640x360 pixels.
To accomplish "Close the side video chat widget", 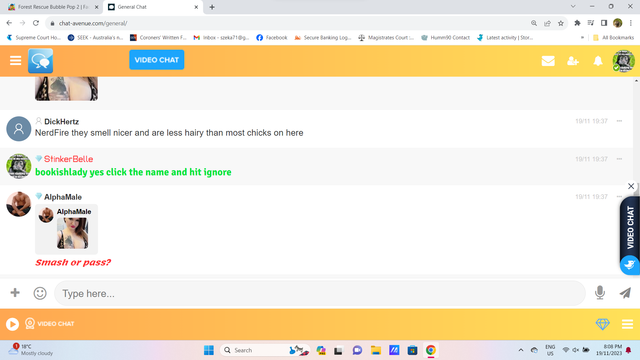I will click(x=631, y=186).
